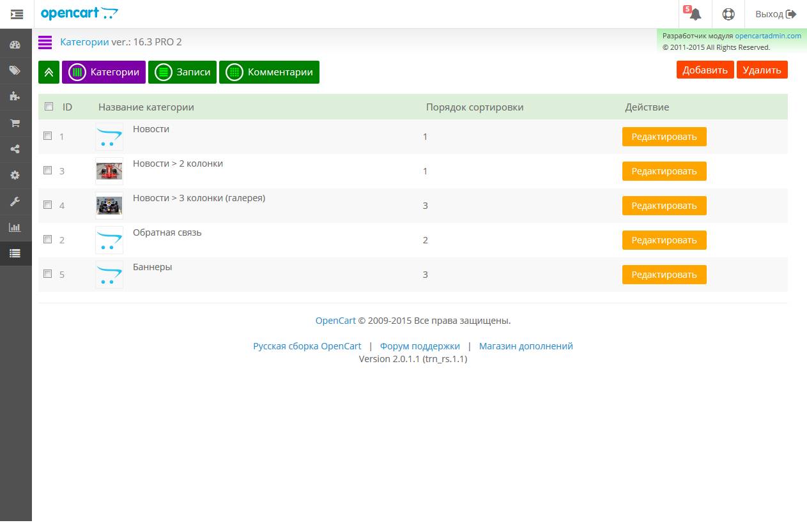Click the version text 16.3 PRO 2
The width and height of the screenshot is (807, 532).
pos(158,42)
